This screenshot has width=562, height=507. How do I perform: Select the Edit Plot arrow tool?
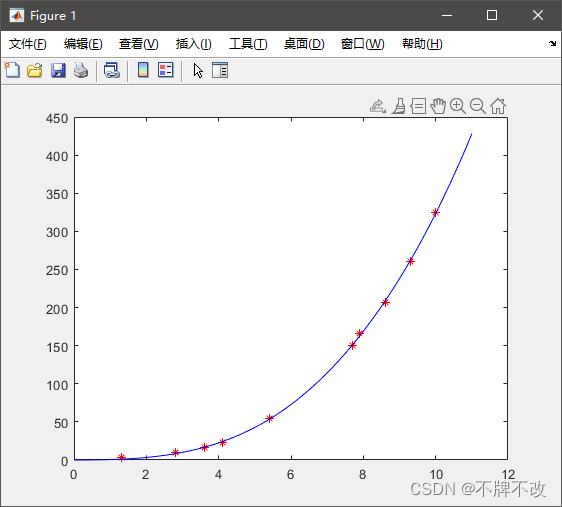[x=198, y=70]
